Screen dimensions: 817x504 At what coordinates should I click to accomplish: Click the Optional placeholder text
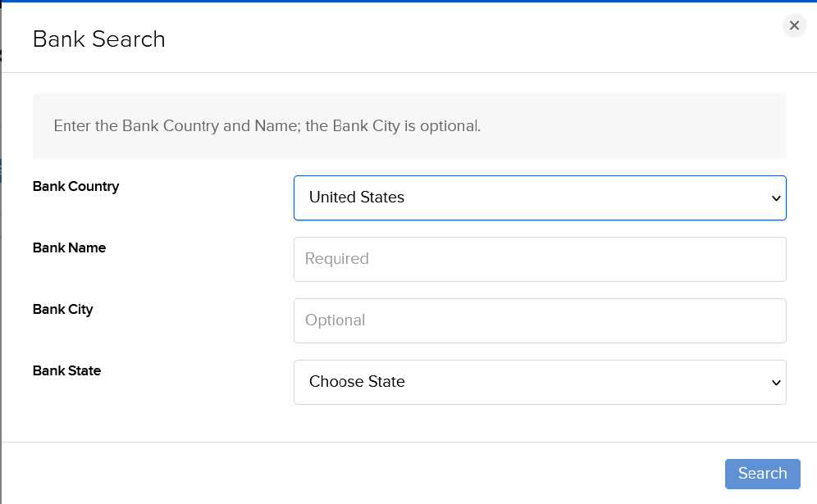pos(335,320)
